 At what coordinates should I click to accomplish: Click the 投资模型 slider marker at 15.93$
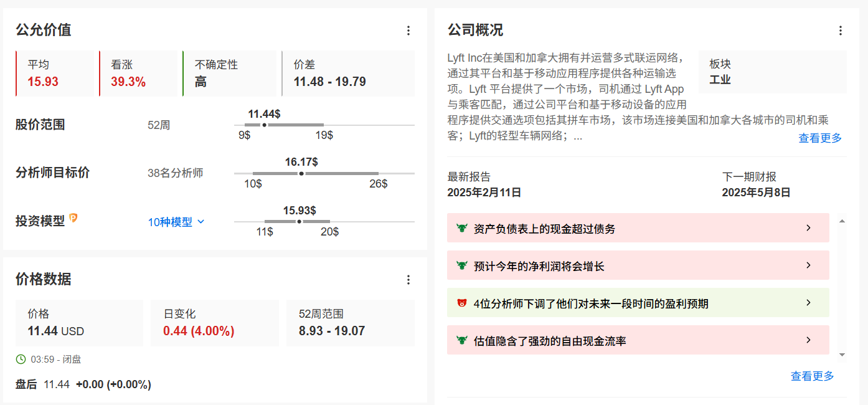click(x=299, y=222)
